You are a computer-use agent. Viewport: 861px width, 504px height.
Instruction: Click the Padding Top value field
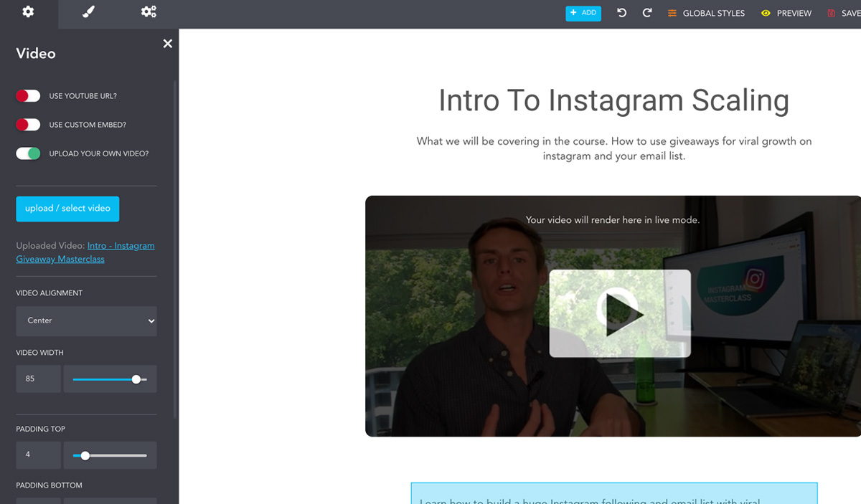point(38,455)
